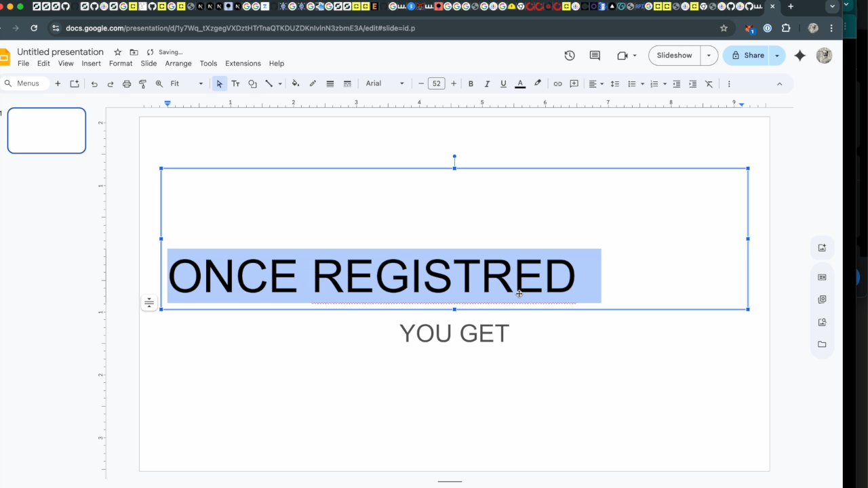Set border weight
This screenshot has width=868, height=488.
(x=330, y=83)
